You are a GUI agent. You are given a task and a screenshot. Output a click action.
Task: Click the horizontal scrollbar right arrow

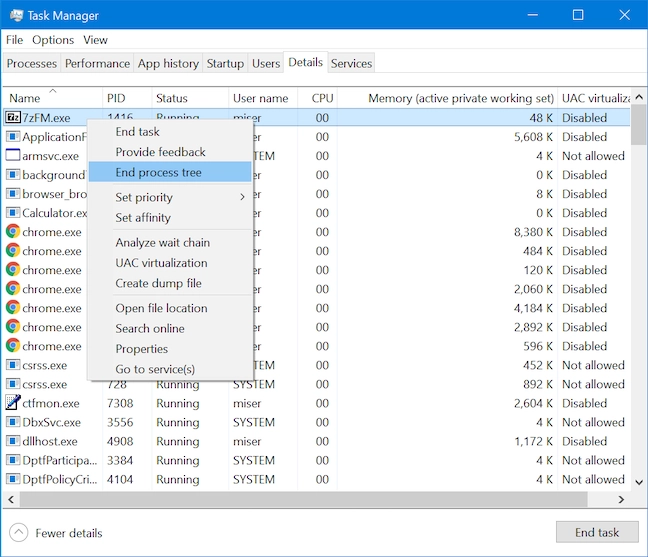coord(621,500)
